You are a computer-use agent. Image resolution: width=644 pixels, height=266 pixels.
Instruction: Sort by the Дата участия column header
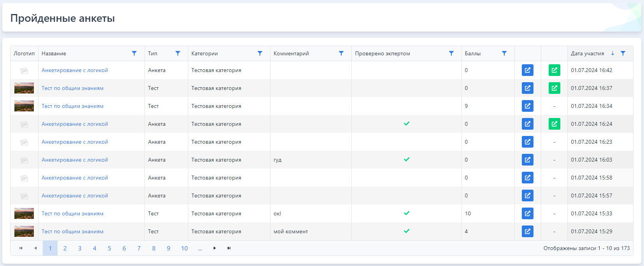[587, 53]
